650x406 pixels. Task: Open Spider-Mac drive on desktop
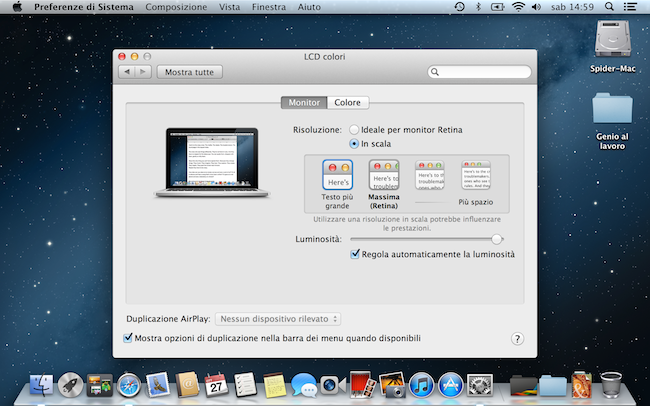coord(613,46)
